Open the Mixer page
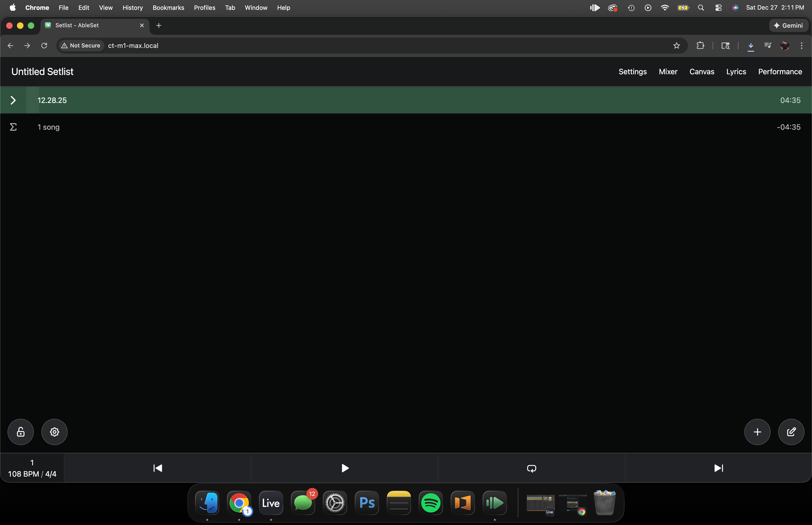 coord(668,72)
